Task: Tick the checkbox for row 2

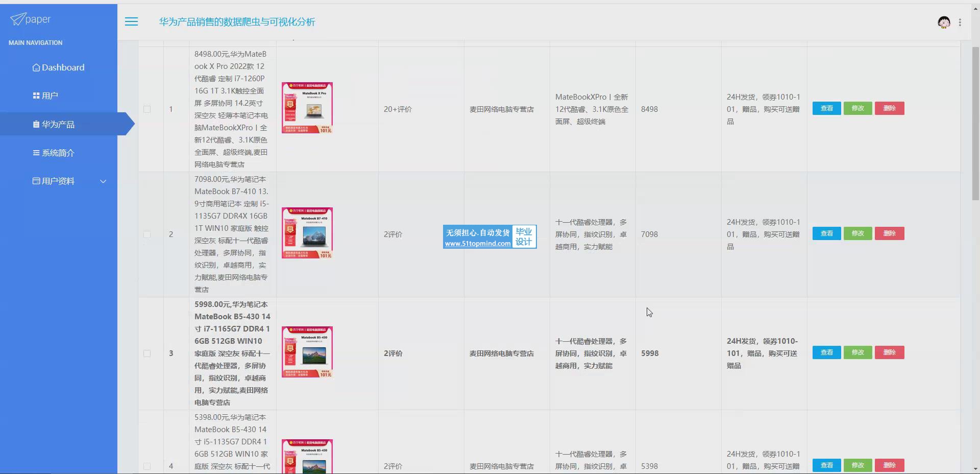Action: click(147, 234)
